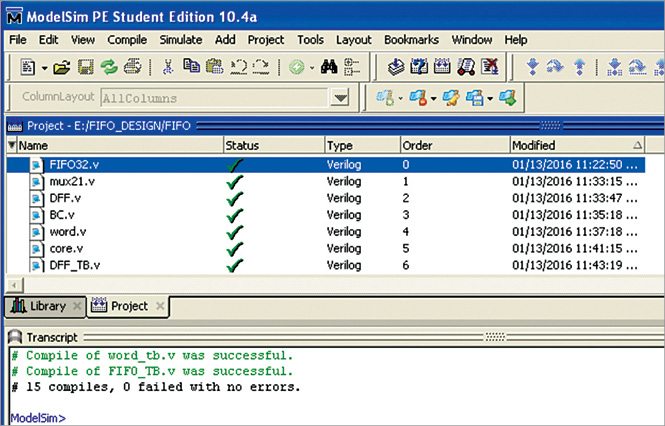Open the Simulate menu
Viewport: 665px width, 426px height.
[180, 39]
